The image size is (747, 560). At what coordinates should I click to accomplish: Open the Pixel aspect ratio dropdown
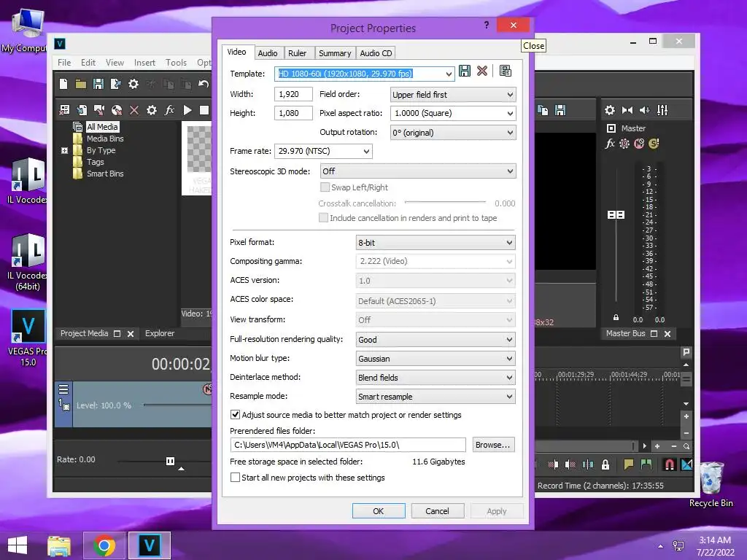point(453,113)
